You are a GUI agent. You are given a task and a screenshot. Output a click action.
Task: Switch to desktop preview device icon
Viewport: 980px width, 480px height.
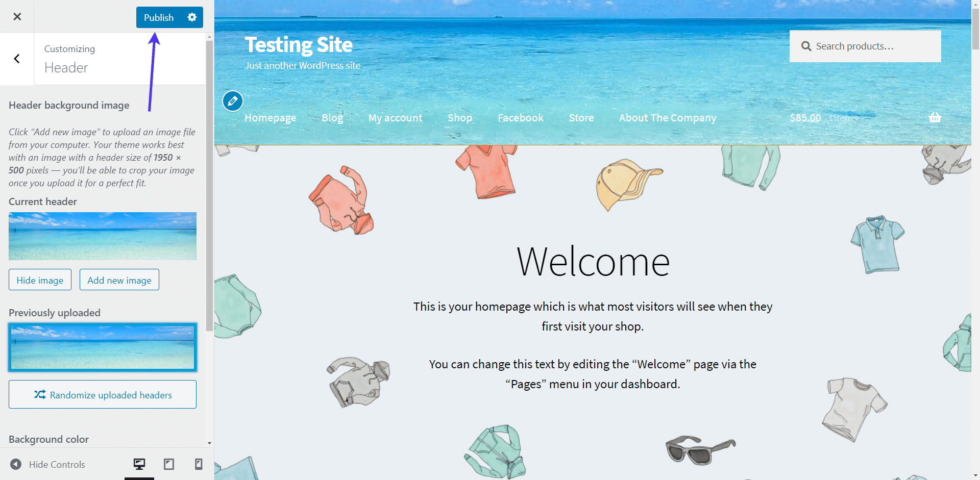(139, 464)
